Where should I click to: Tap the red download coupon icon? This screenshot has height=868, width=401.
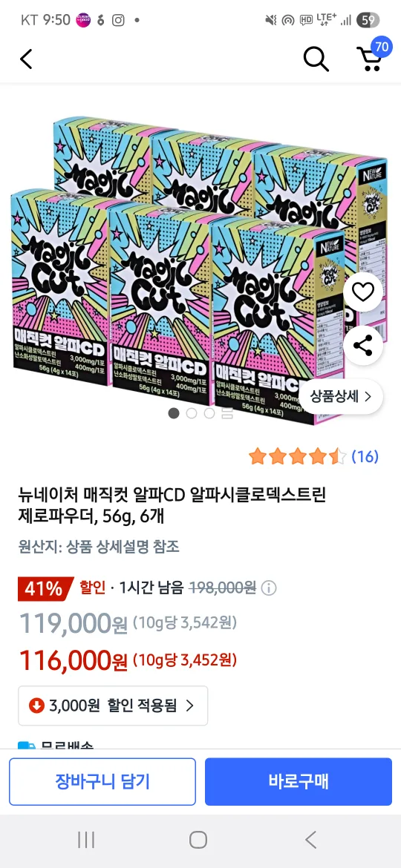click(36, 706)
